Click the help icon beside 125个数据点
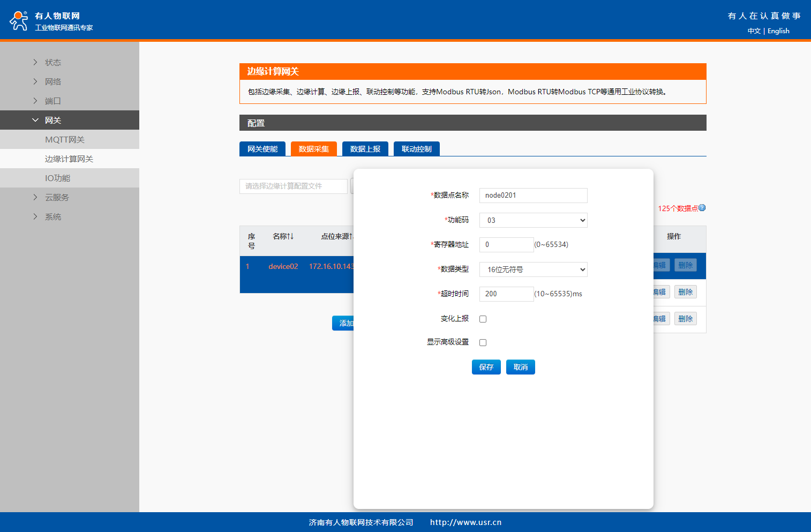Viewport: 811px width, 532px height. click(702, 208)
